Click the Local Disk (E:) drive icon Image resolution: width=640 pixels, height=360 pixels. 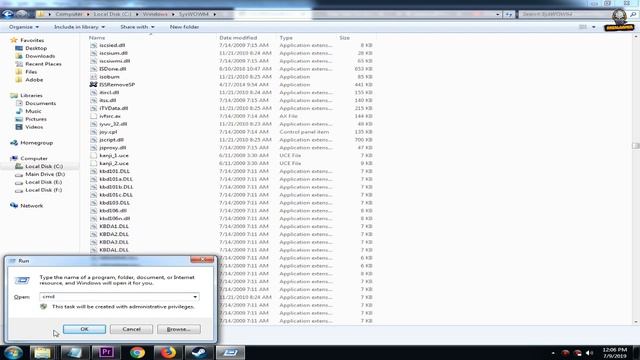(19, 182)
